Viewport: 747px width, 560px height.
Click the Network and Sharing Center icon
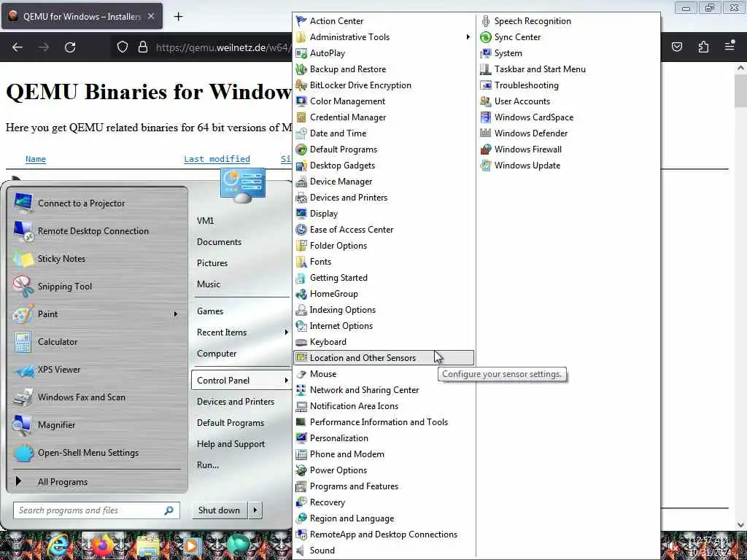[x=301, y=390]
